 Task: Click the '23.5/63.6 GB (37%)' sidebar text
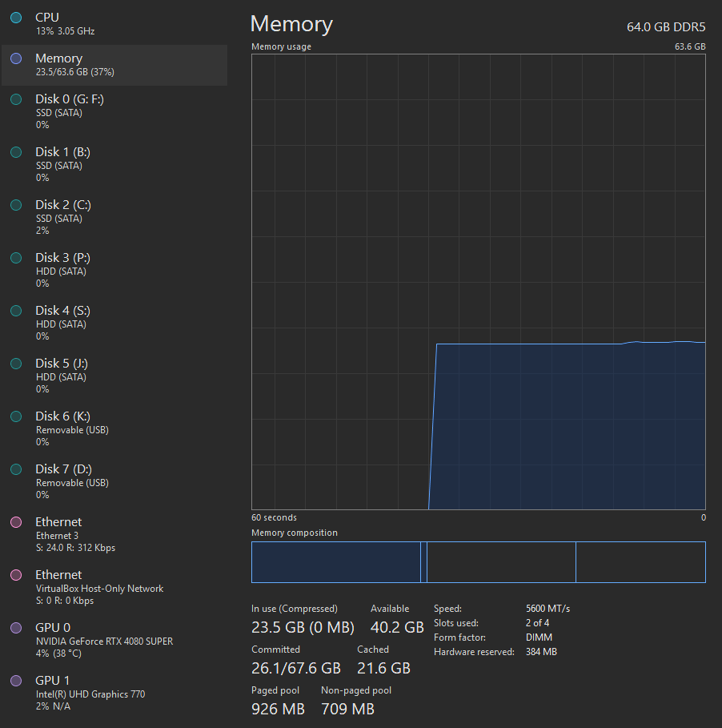coord(75,72)
